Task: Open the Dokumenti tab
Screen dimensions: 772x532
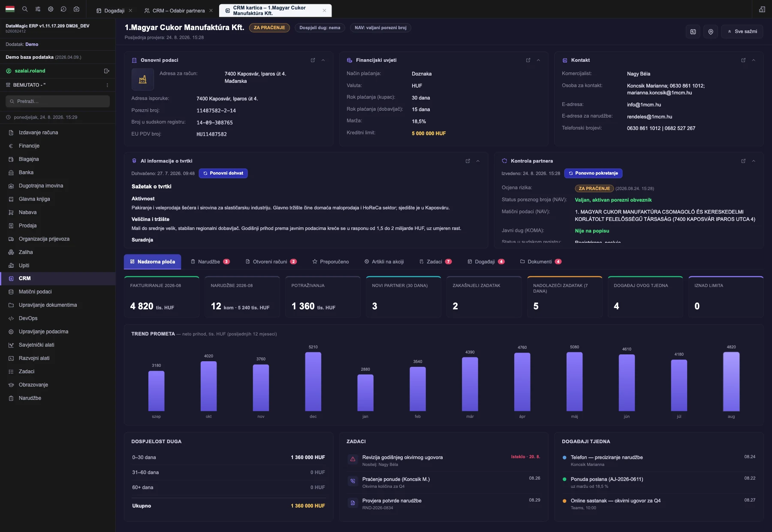Action: click(x=541, y=262)
